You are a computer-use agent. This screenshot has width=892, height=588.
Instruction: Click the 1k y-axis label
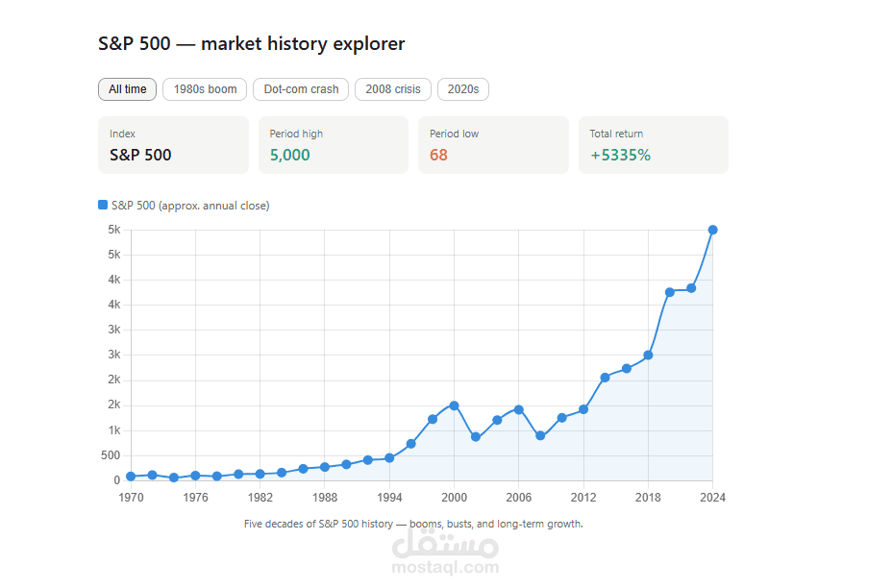pos(114,429)
